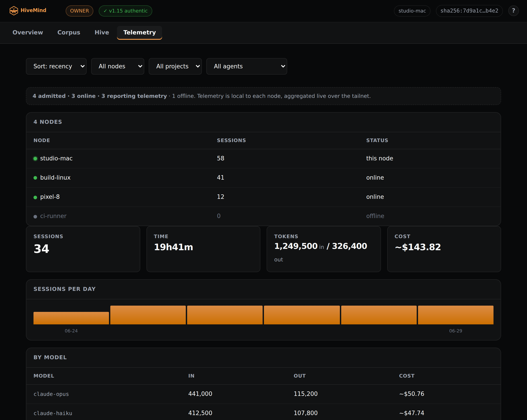Screen dimensions: 527x420
Task: Select the studio-mac node name
Action: [56, 158]
